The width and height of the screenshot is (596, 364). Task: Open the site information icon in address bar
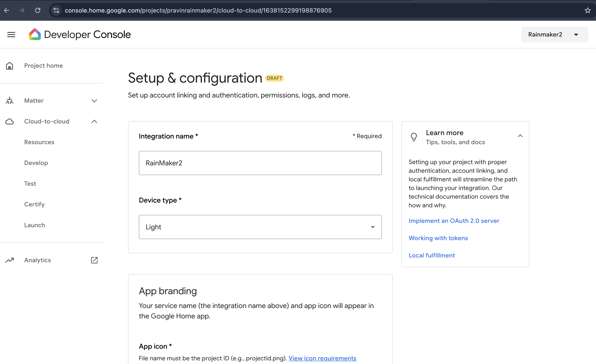point(56,10)
